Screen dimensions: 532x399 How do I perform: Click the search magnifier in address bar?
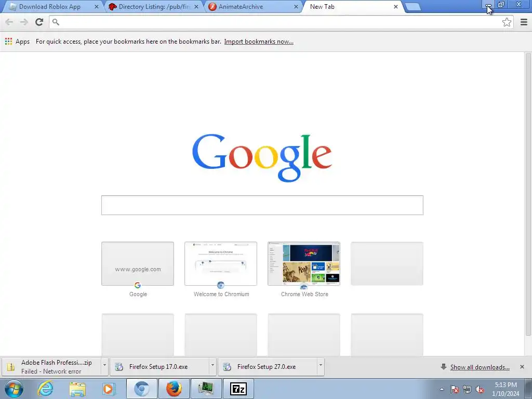click(56, 22)
